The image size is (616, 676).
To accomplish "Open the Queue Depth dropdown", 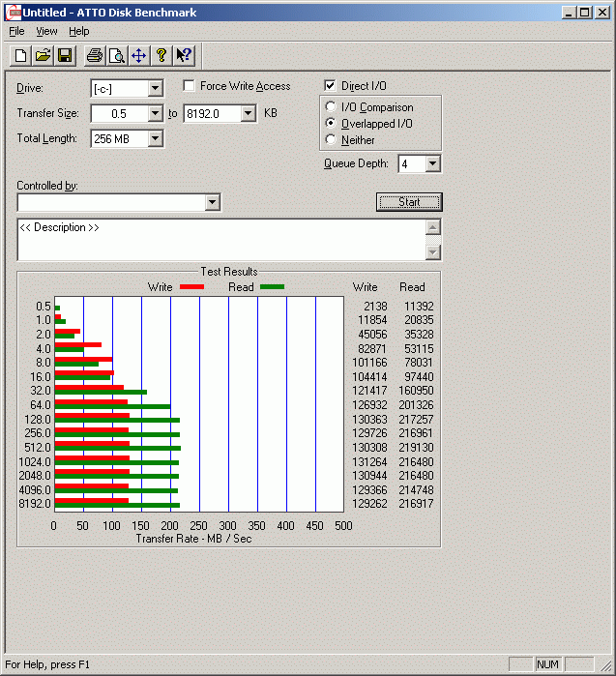I will [432, 163].
